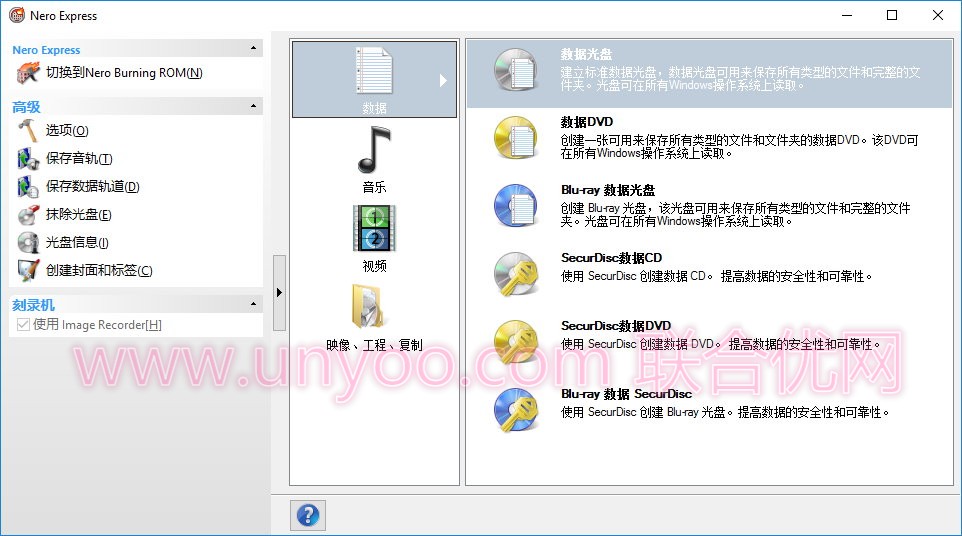Select the 数据光盘 title text
962x536 pixels.
586,54
